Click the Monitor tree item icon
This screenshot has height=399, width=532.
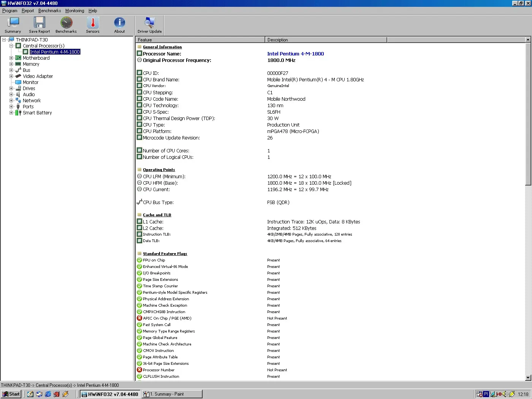[x=18, y=82]
